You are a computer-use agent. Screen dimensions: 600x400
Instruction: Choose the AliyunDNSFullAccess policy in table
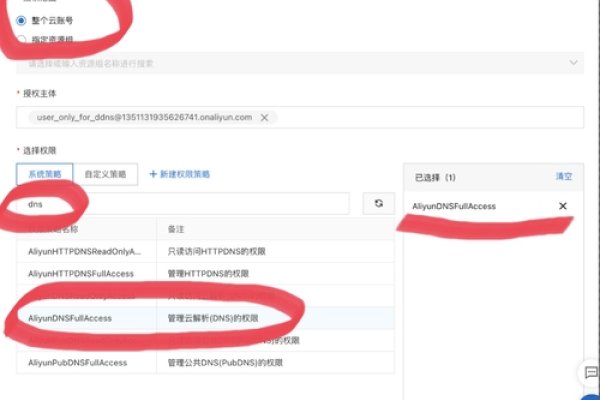70,317
